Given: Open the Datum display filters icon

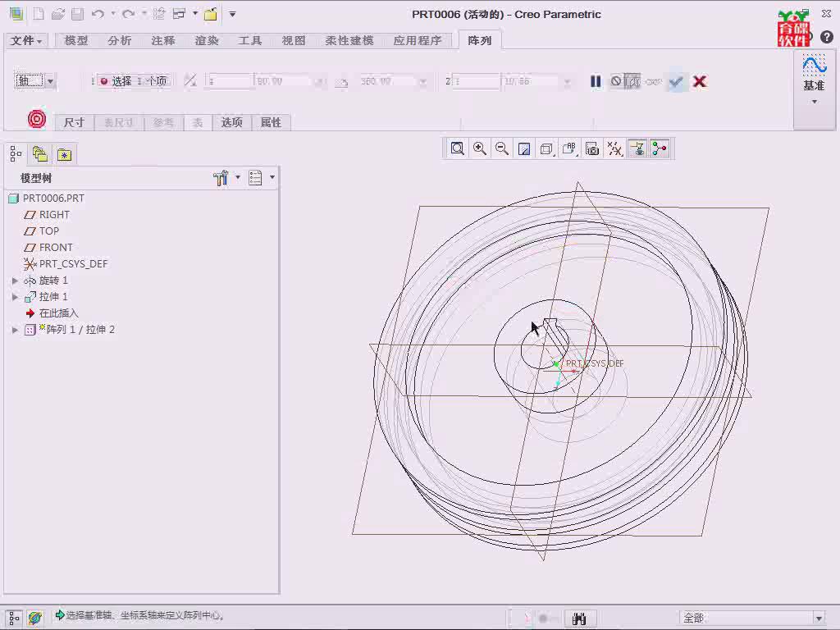Looking at the screenshot, I should (615, 148).
